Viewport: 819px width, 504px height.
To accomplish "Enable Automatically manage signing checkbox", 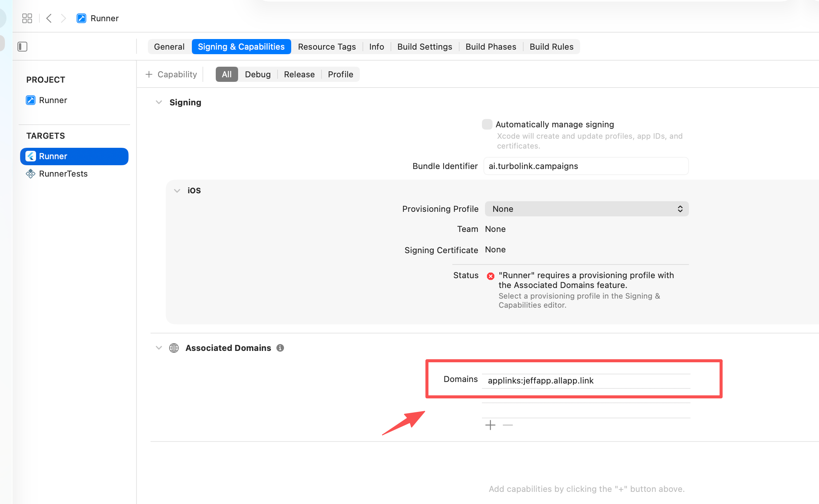I will [487, 124].
